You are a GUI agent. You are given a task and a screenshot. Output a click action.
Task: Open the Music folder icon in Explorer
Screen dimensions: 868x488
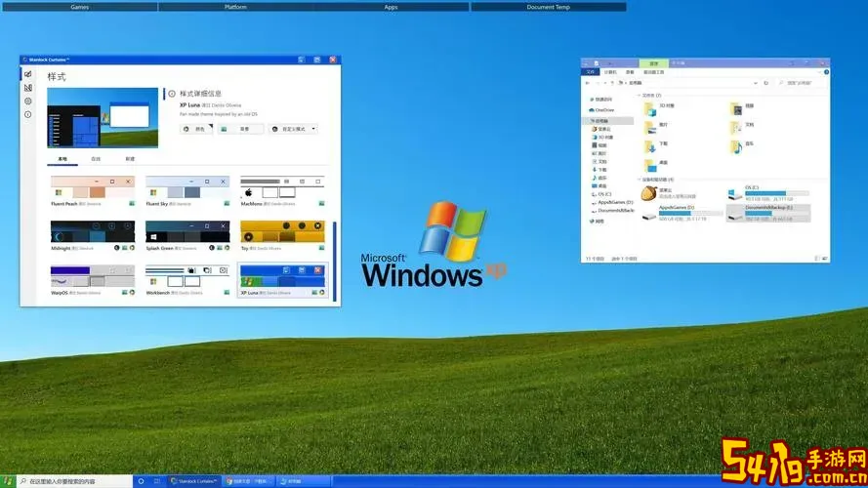click(x=735, y=146)
